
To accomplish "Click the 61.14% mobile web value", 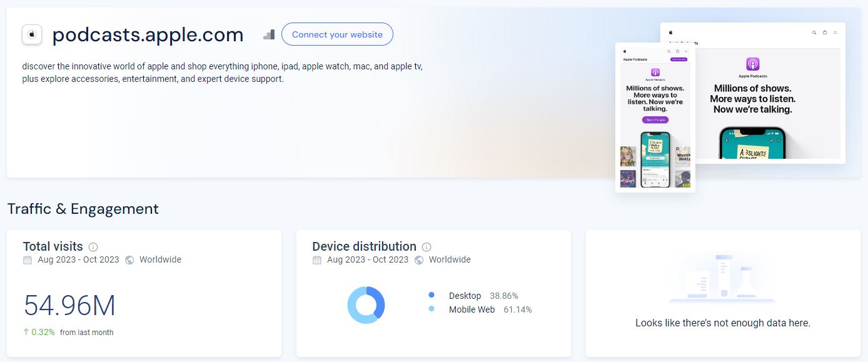I will 518,309.
